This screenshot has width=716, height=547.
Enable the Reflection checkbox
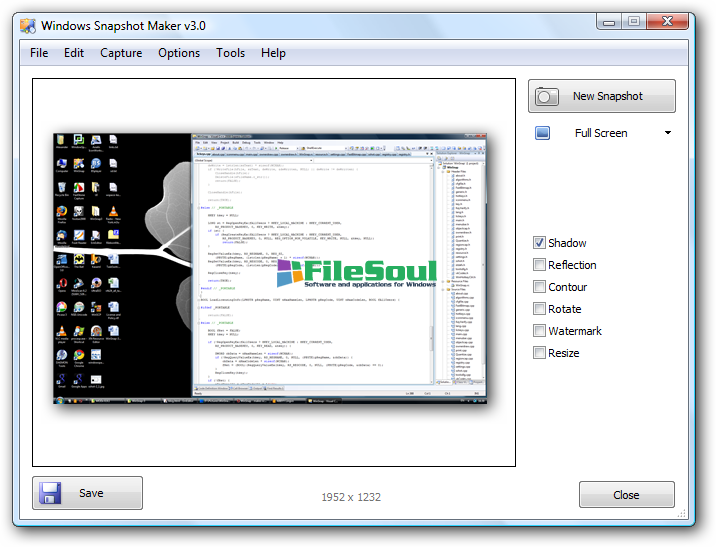tap(539, 264)
